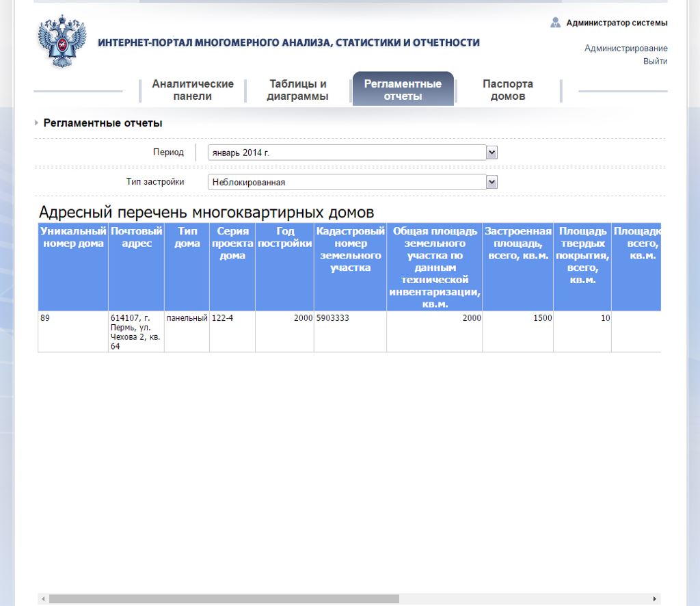The height and width of the screenshot is (606, 700).
Task: Select the cell with house number 89
Action: click(x=72, y=331)
